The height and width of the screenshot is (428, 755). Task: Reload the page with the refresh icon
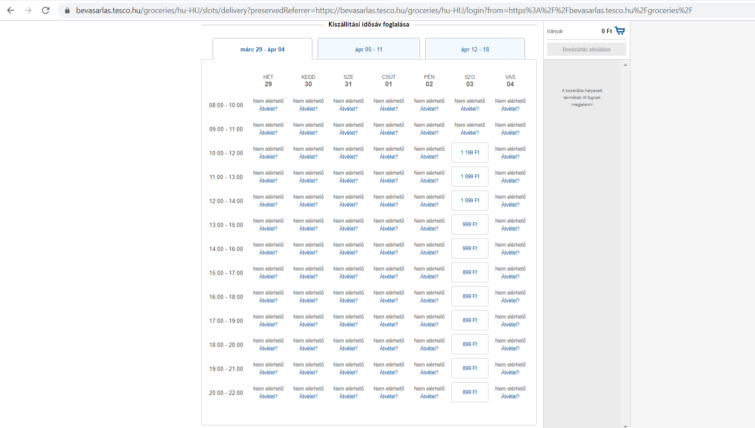pos(46,10)
